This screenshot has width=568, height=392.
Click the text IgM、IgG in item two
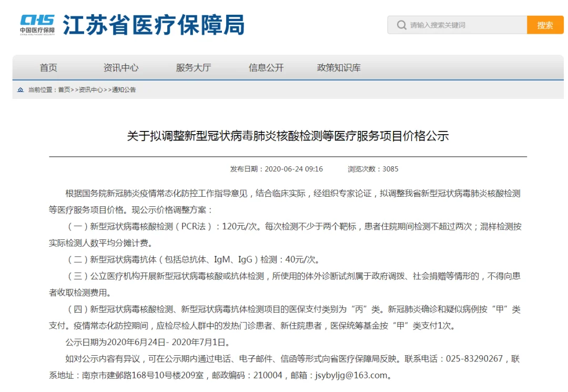233,260
